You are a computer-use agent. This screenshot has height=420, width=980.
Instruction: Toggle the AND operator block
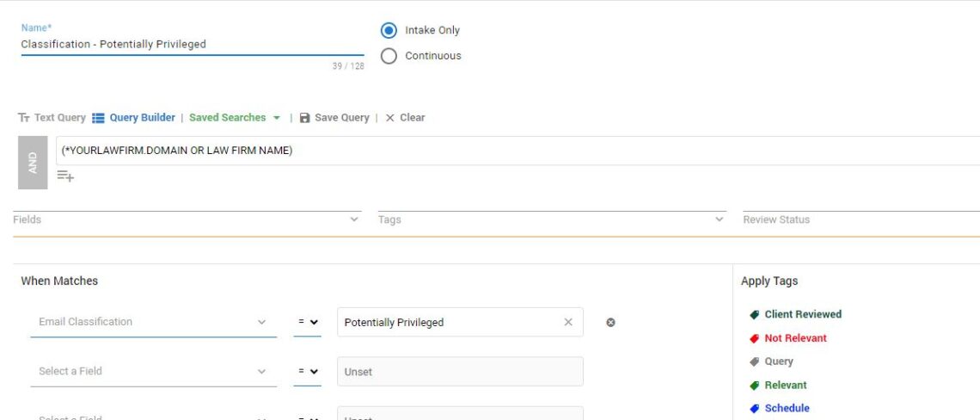click(33, 163)
